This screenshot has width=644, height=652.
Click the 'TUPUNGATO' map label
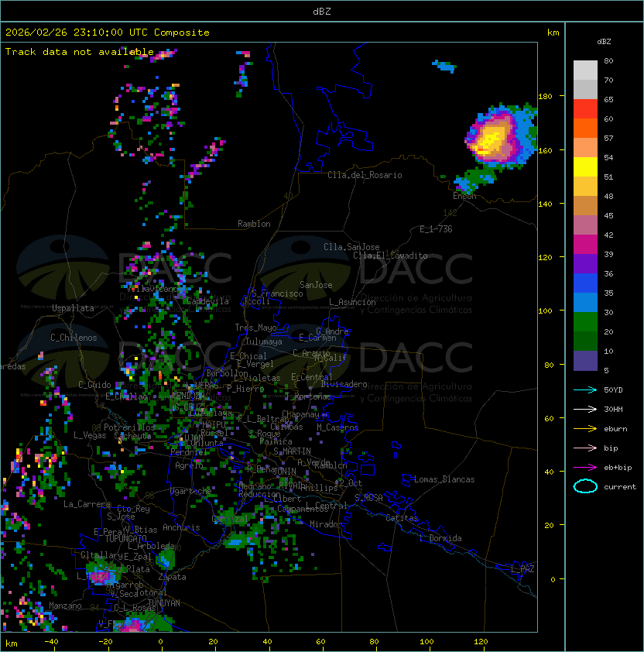[125, 538]
